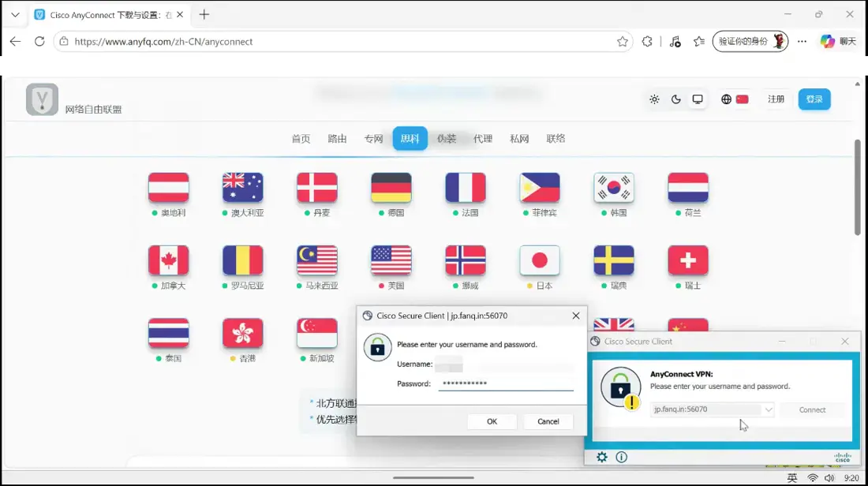Open Cisco Secure Client settings gear
Screen dimensions: 868x486
[x=602, y=457]
